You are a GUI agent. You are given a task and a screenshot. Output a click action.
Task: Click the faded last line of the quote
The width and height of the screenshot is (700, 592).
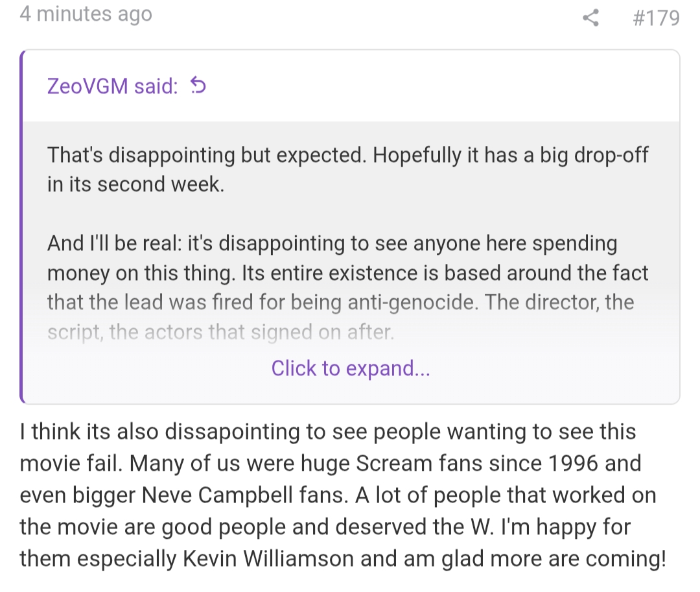click(x=220, y=333)
